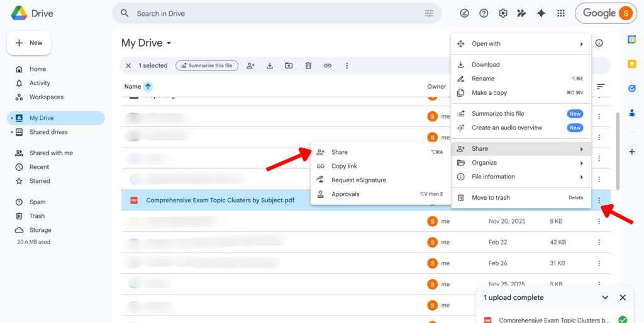Click the copy link icon in toolbar
The width and height of the screenshot is (644, 323).
[x=327, y=65]
